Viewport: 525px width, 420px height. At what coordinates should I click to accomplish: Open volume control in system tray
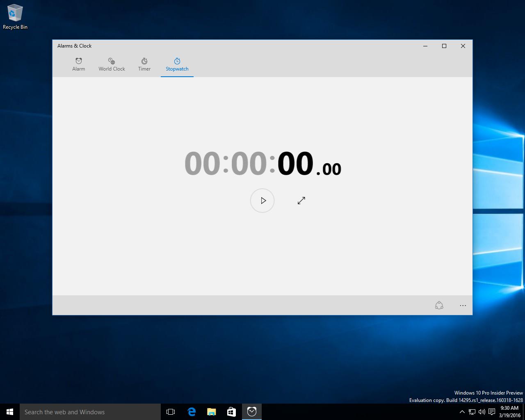pos(482,412)
